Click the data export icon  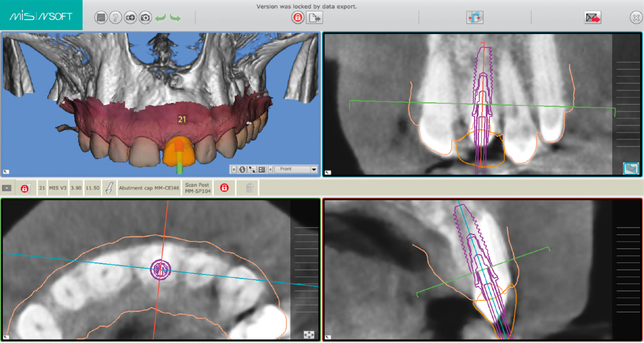315,18
